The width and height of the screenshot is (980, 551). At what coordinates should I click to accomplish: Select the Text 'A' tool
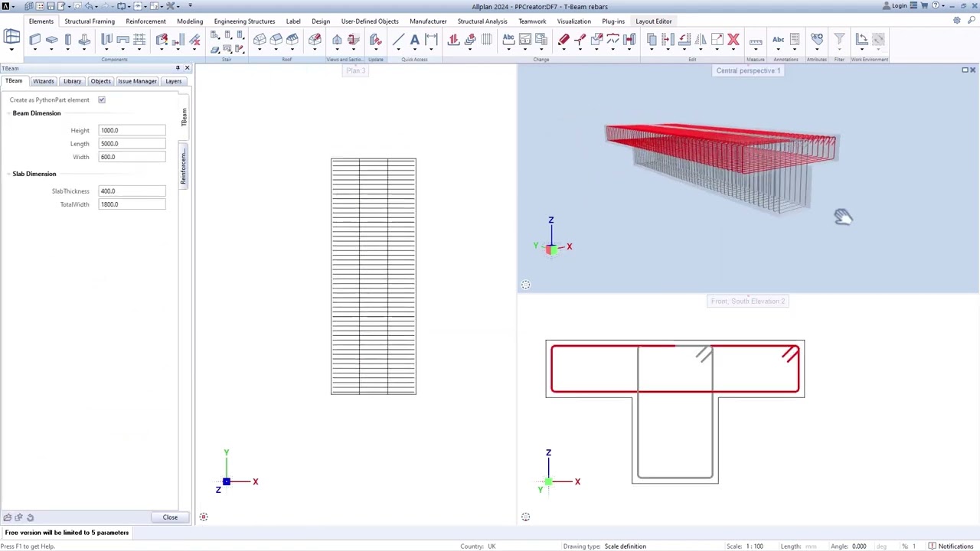click(x=415, y=39)
